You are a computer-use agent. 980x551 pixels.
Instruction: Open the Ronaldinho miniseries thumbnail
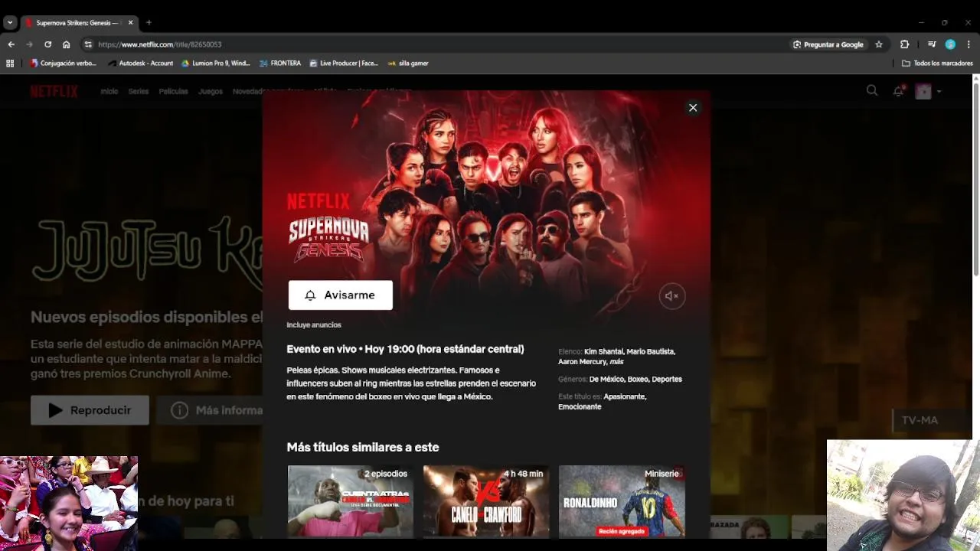(x=622, y=501)
